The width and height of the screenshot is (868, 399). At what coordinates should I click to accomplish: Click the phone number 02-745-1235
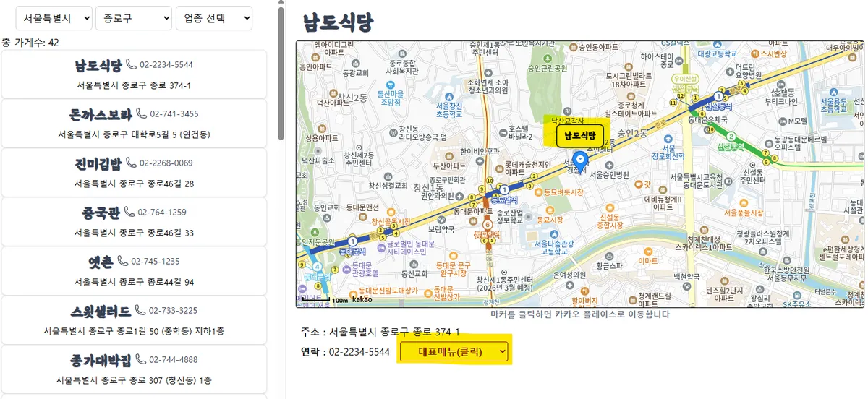156,262
